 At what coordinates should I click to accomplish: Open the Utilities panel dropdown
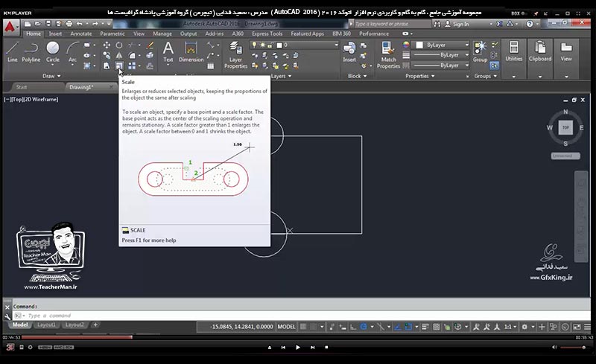(514, 77)
